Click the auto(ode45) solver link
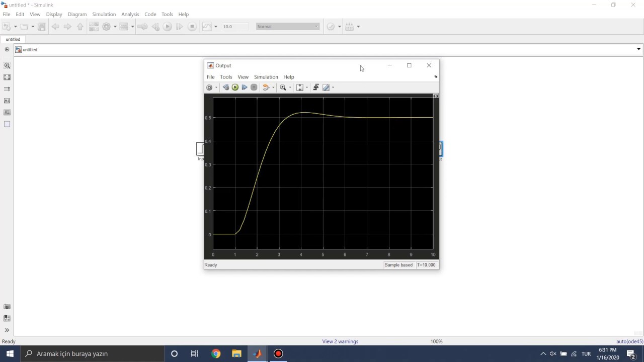 click(629, 341)
